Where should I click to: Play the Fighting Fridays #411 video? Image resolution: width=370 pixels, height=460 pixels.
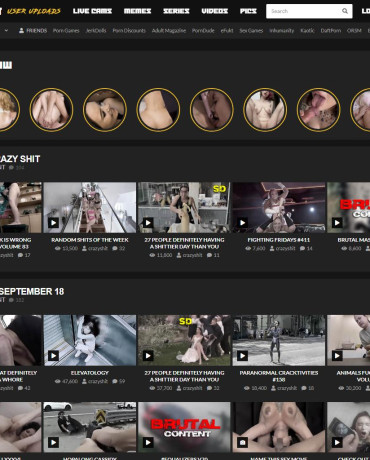pyautogui.click(x=242, y=222)
